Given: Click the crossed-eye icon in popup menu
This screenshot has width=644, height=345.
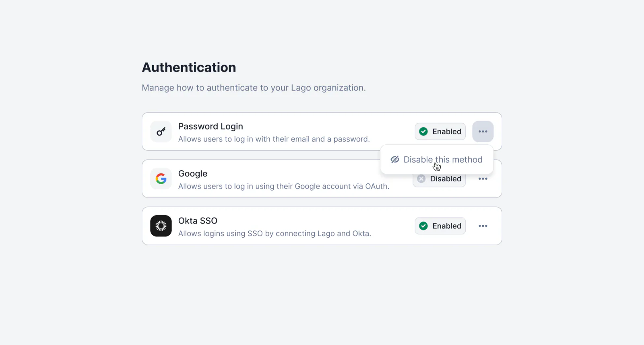Looking at the screenshot, I should [395, 160].
